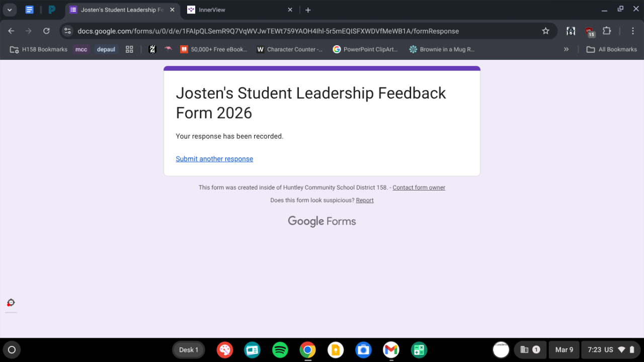Open the tab search dropdown arrow
Image resolution: width=644 pixels, height=362 pixels.
[x=10, y=10]
